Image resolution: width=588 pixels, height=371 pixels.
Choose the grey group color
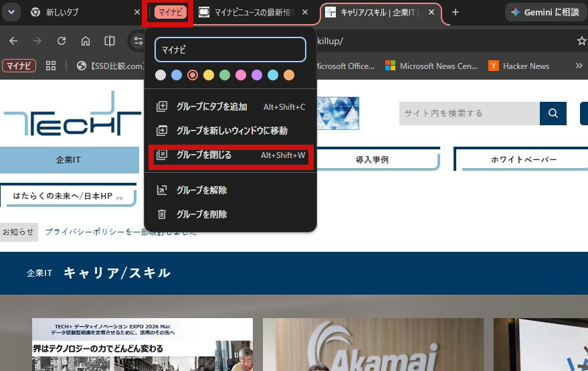coord(161,75)
